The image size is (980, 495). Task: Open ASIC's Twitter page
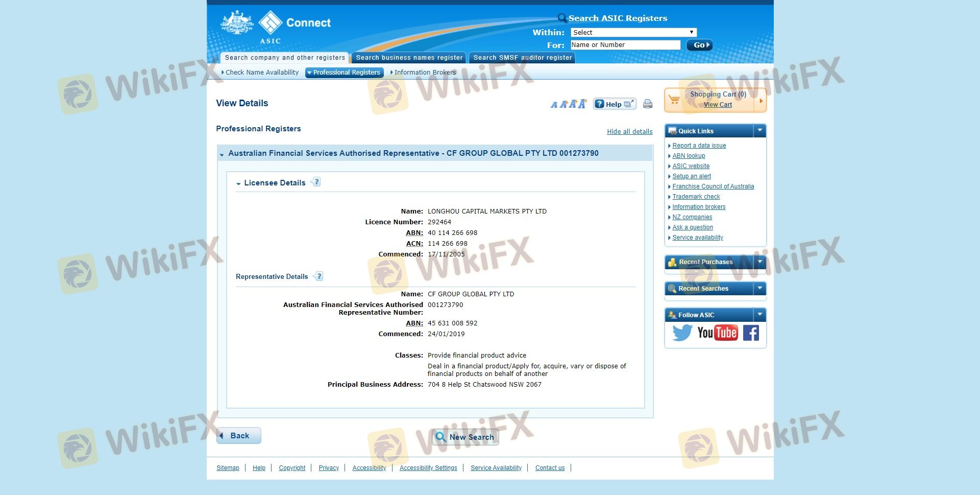[x=682, y=333]
